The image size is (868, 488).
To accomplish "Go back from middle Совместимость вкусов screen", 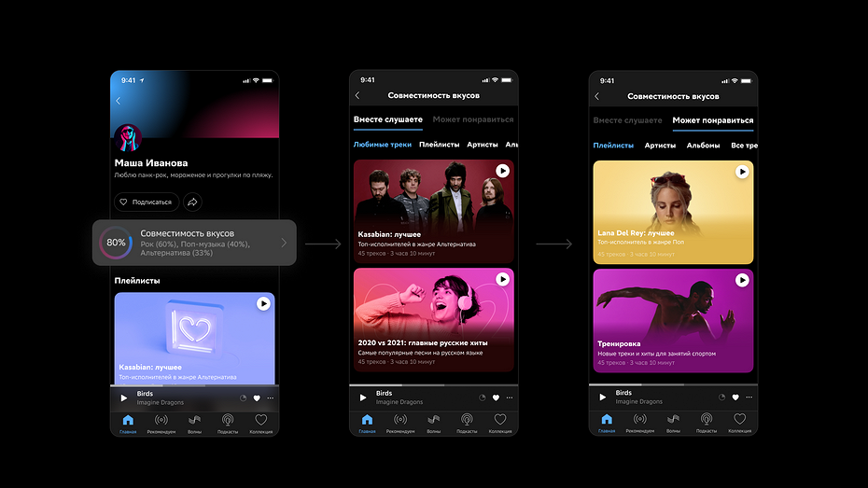I will 357,96.
